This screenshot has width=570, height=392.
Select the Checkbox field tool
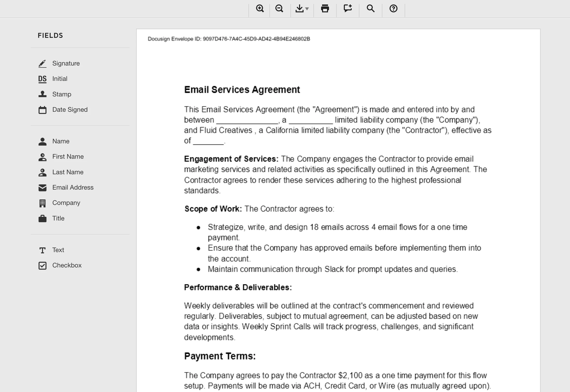tap(67, 265)
